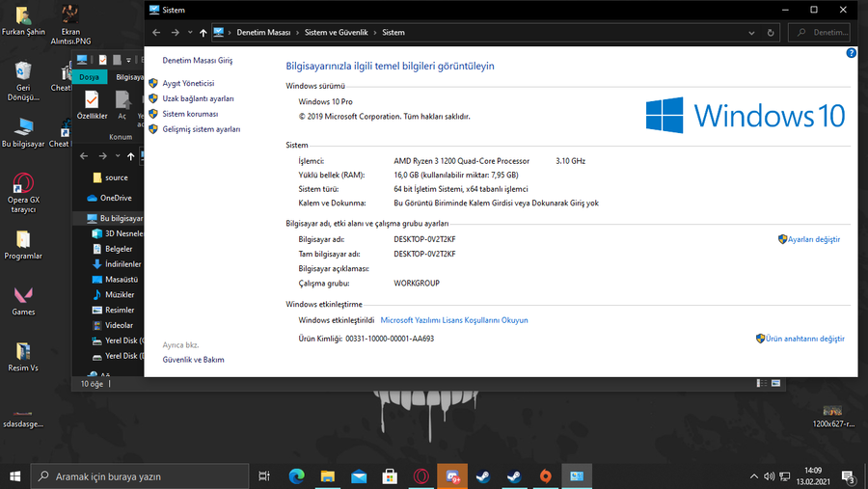Open recent locations dropdown in Sistem window
Screen dimensions: 868x489
(190, 33)
